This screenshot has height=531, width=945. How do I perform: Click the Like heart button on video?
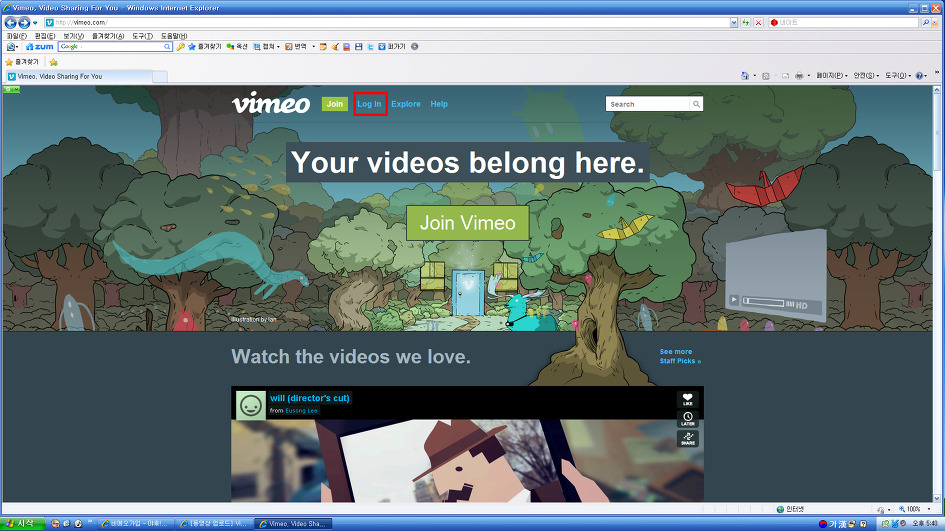tap(688, 399)
